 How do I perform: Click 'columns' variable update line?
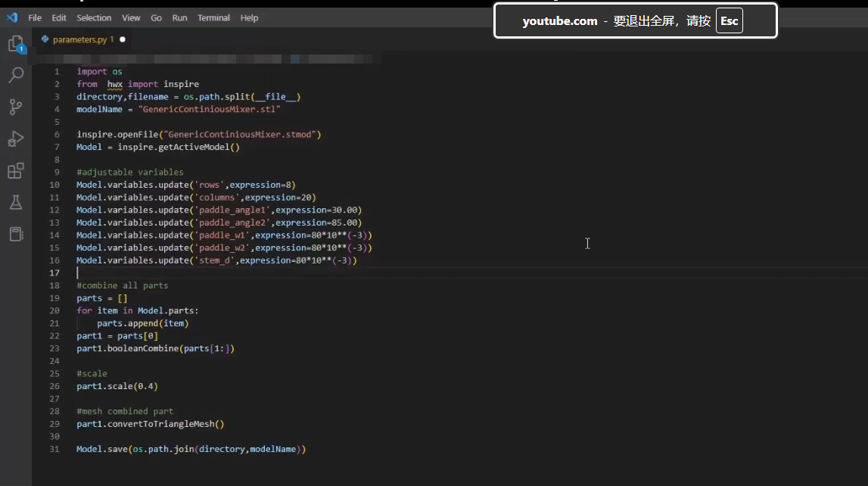196,198
